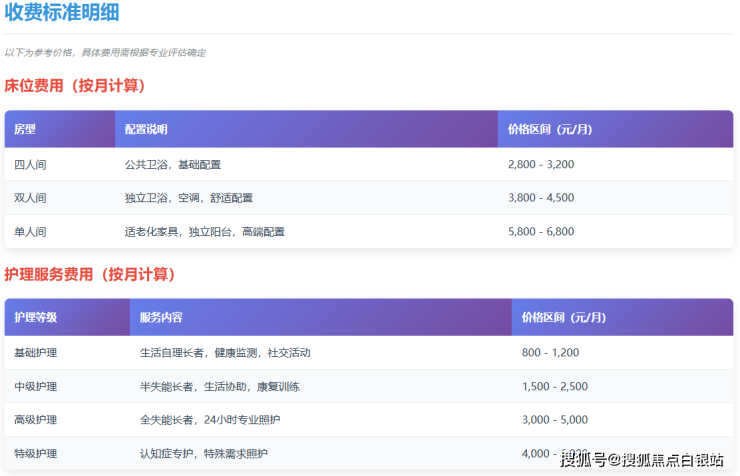Select the 床位费用（按月计算） section heading
Screen dimensions: 740x476
point(87,86)
